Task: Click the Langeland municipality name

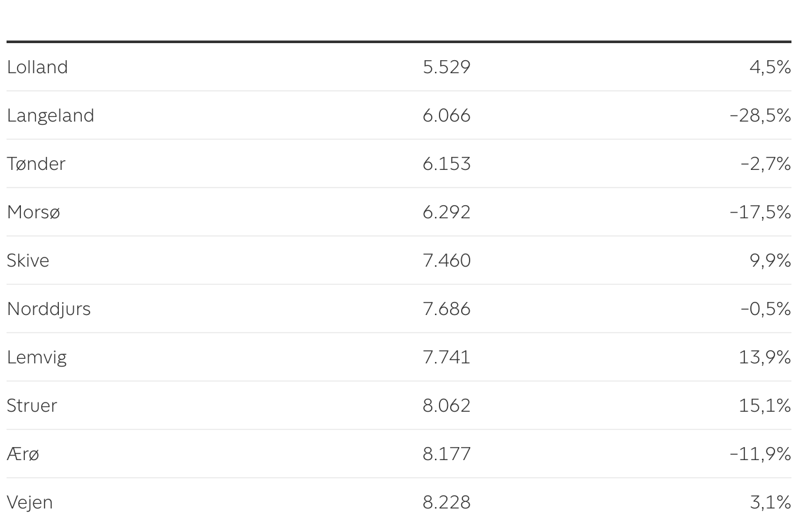Action: [50, 115]
